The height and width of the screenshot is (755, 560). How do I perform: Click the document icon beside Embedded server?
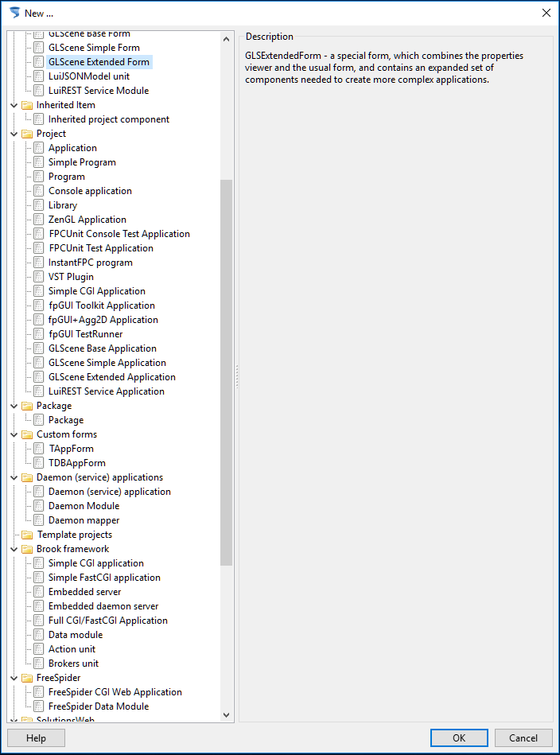[38, 592]
